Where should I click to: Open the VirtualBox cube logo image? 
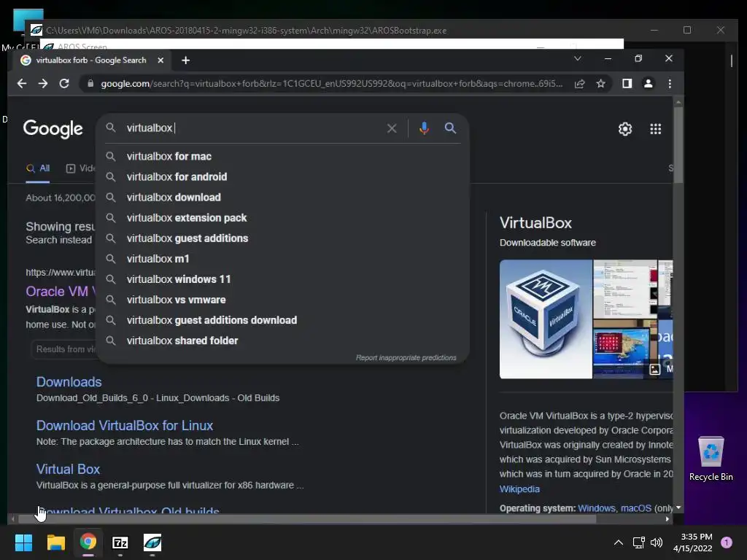coord(546,319)
